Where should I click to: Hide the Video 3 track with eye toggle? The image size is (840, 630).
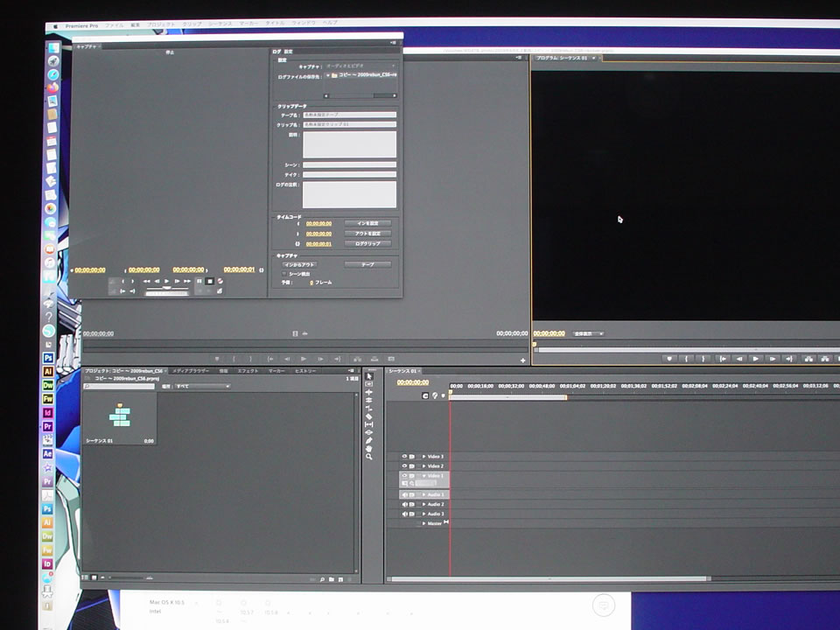[404, 456]
